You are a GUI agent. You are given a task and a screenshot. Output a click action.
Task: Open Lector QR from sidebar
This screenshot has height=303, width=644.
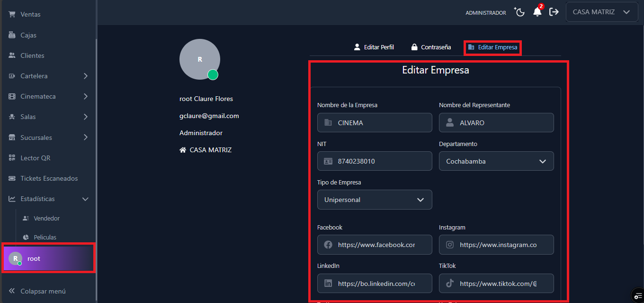point(35,158)
